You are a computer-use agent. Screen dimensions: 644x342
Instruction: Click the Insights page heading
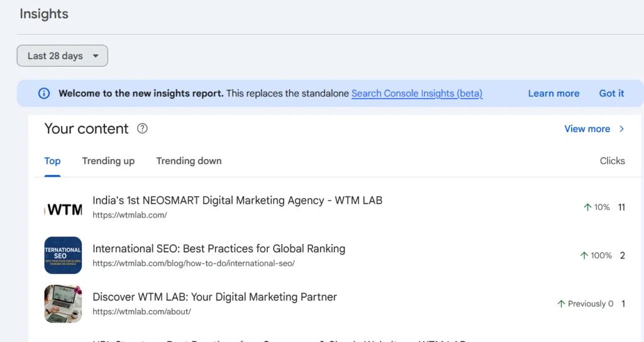point(44,14)
